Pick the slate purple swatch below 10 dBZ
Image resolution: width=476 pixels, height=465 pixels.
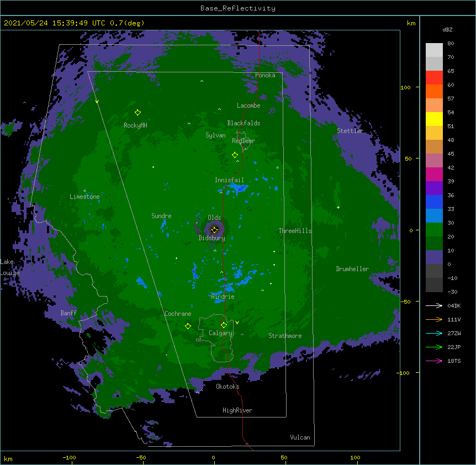click(434, 257)
